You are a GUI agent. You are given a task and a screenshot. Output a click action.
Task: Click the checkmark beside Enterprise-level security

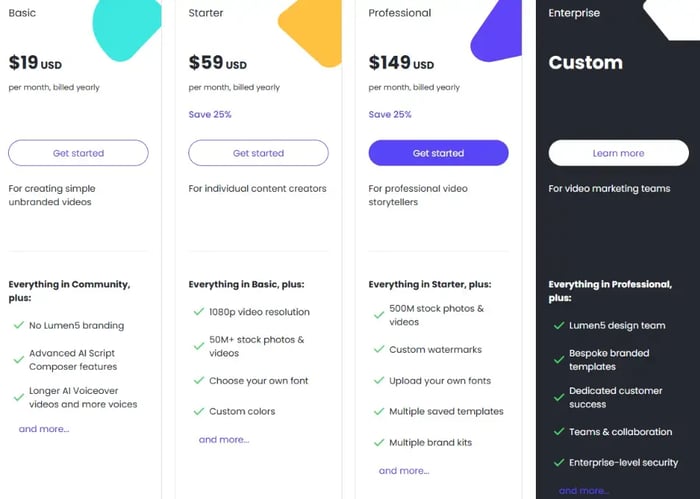(559, 462)
